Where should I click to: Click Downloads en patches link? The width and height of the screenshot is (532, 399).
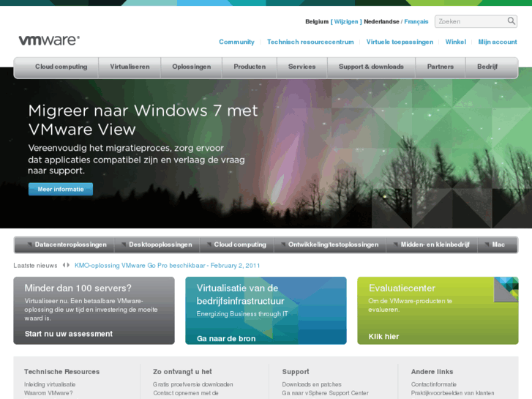coord(312,384)
